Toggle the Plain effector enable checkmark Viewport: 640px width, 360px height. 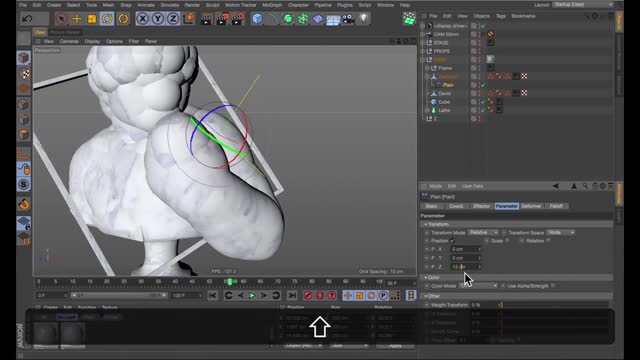click(483, 85)
